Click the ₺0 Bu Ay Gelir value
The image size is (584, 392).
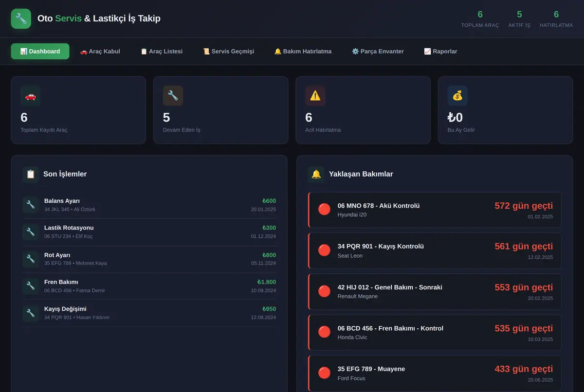[455, 118]
